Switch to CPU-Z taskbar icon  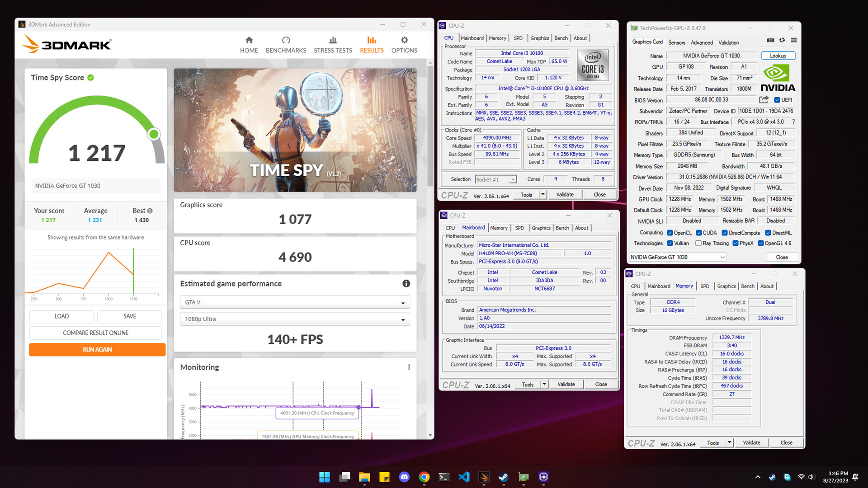[543, 477]
